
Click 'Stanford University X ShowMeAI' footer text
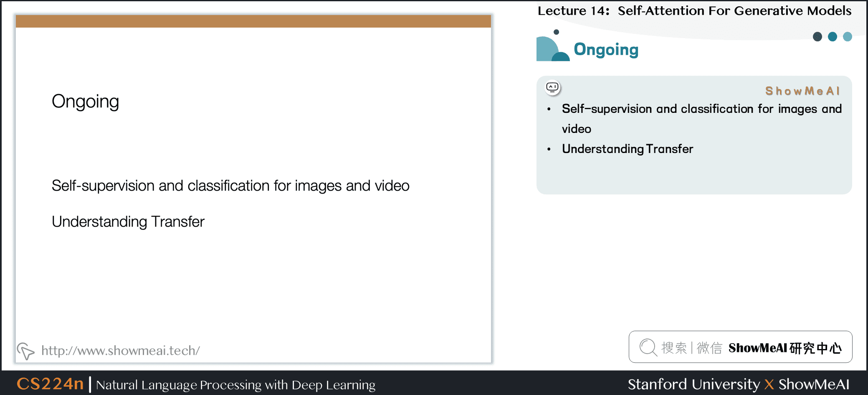coord(739,384)
